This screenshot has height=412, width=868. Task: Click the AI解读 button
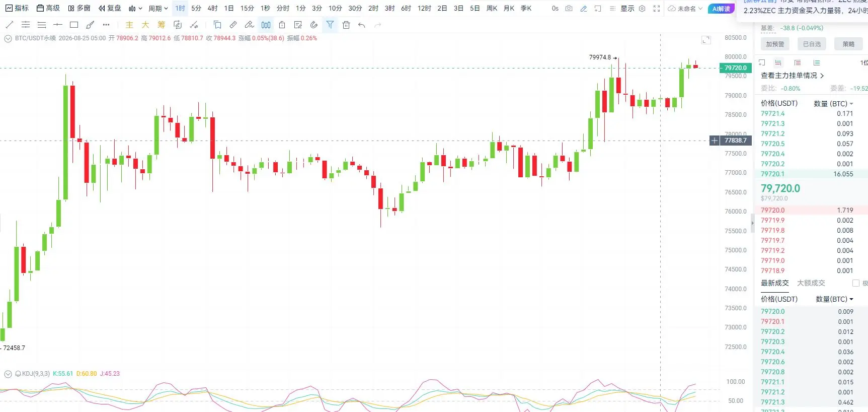coord(721,9)
